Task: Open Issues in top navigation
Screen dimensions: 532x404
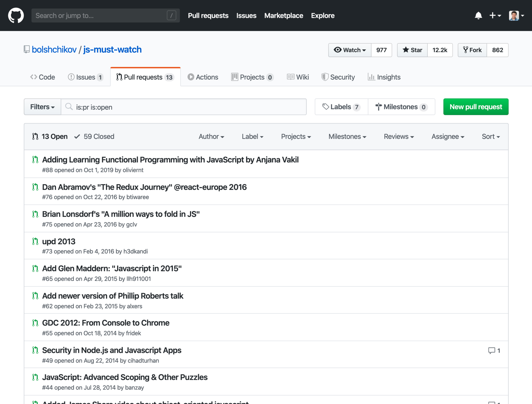Action: pos(246,16)
